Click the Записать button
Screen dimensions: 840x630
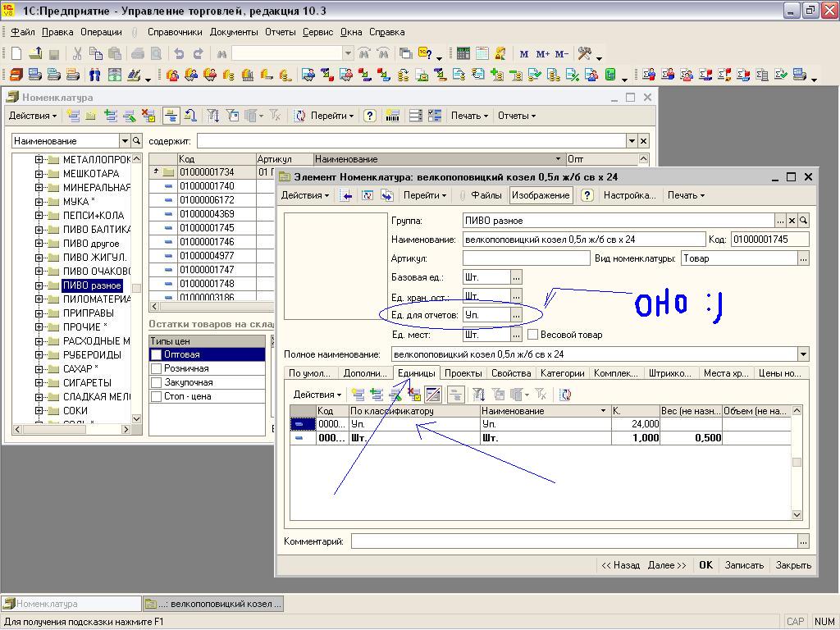[x=743, y=565]
